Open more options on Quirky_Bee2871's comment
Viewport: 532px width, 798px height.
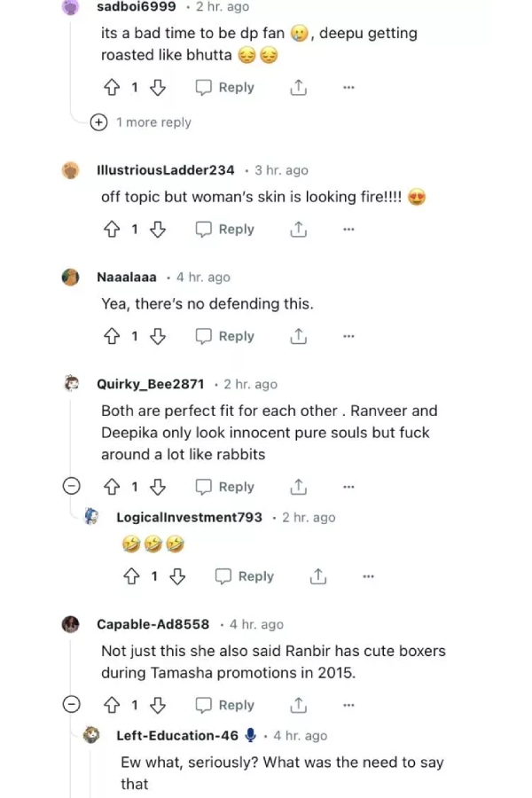348,488
